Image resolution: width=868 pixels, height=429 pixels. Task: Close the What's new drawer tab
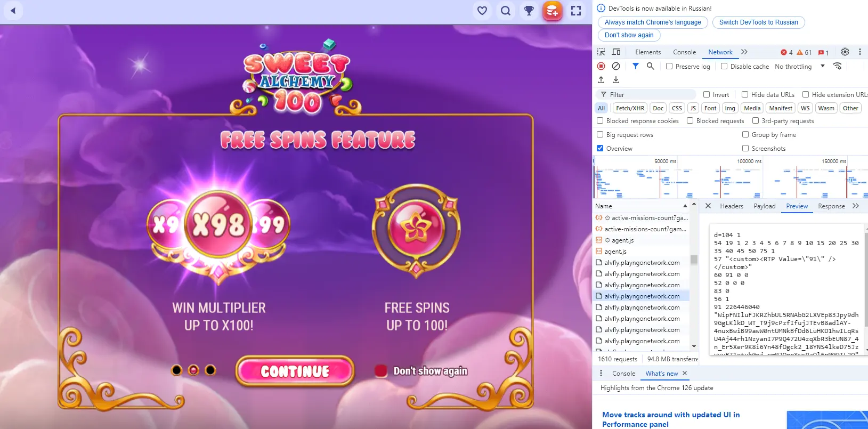[x=685, y=373]
